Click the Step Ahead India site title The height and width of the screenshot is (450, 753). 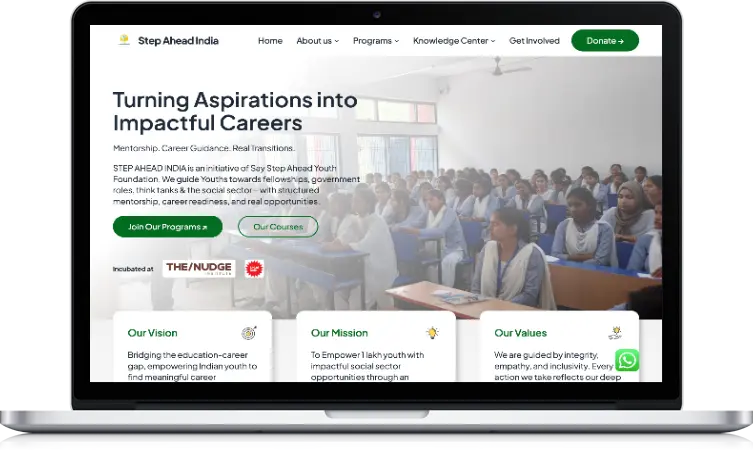(178, 41)
